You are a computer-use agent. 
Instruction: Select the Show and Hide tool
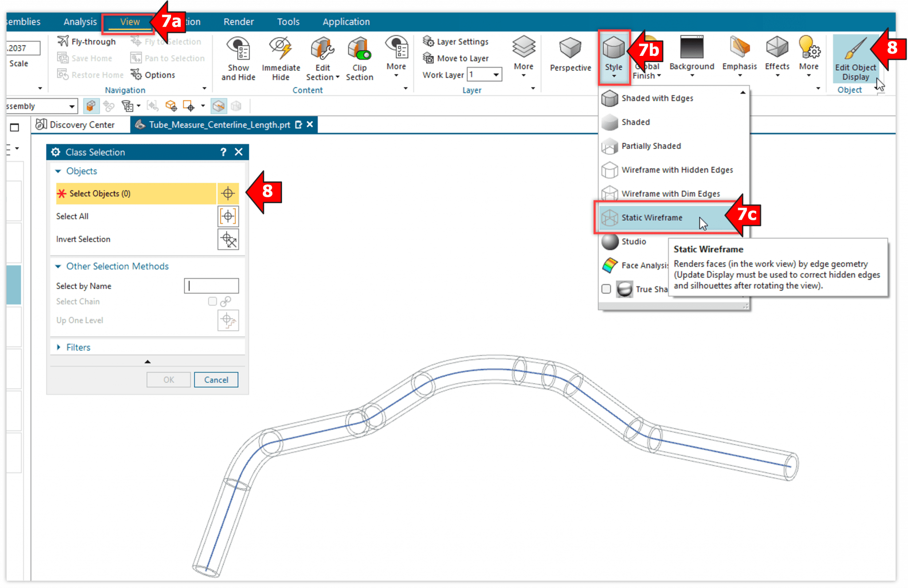coord(238,58)
